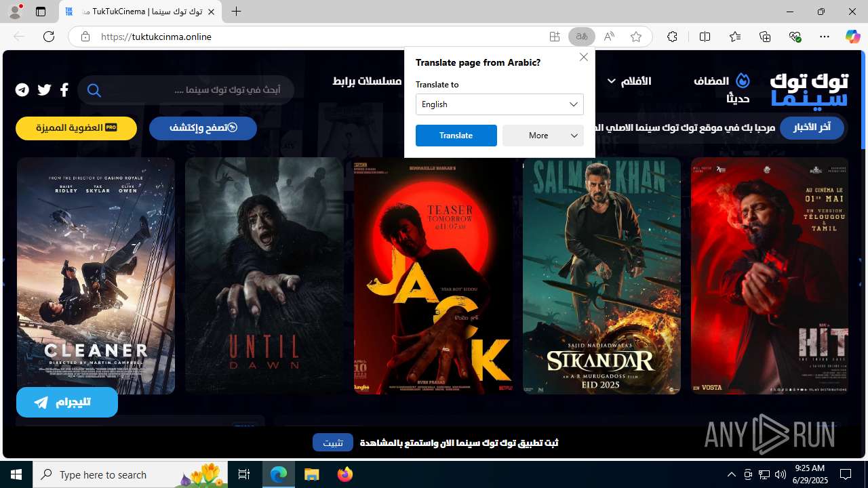The image size is (868, 488).
Task: Click the تليجرام Telegram floating button
Action: [x=67, y=403]
